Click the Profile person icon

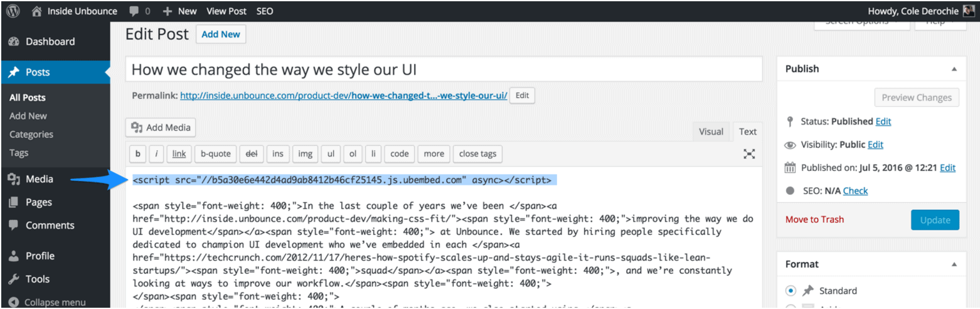(14, 256)
